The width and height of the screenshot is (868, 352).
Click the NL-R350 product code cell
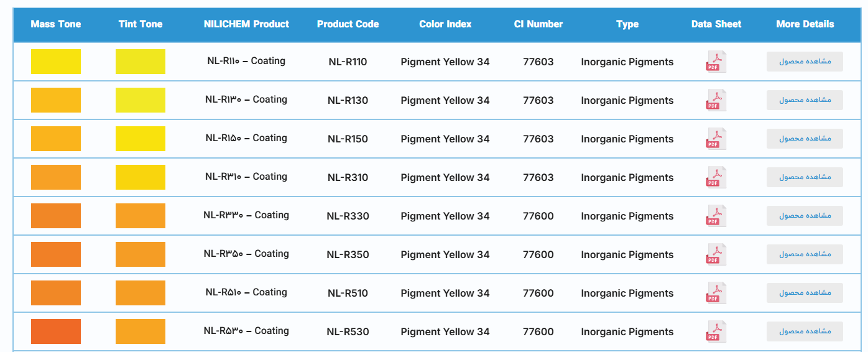pos(348,254)
